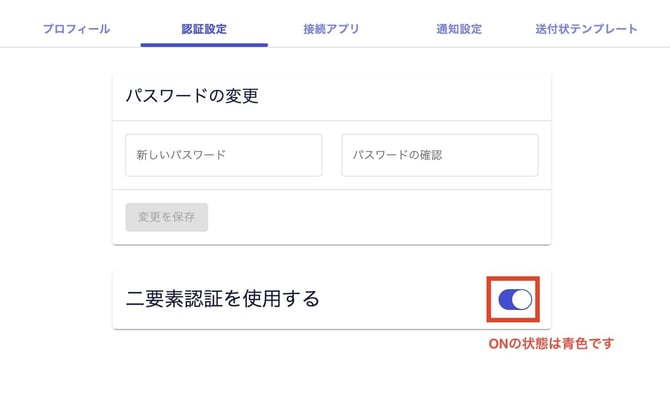Screen dimensions: 670x405
Task: Open the 送付状テンプレート tab
Action: (x=586, y=29)
